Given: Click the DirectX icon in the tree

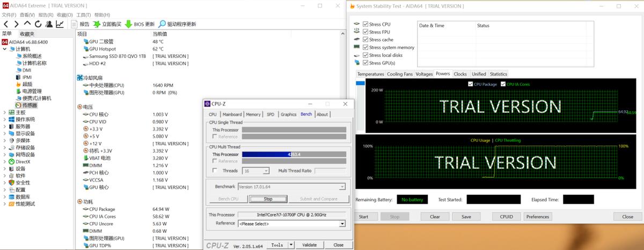Looking at the screenshot, I should coord(11,161).
